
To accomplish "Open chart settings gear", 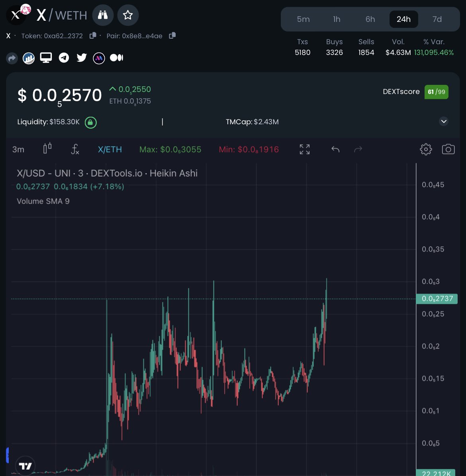I will (426, 149).
